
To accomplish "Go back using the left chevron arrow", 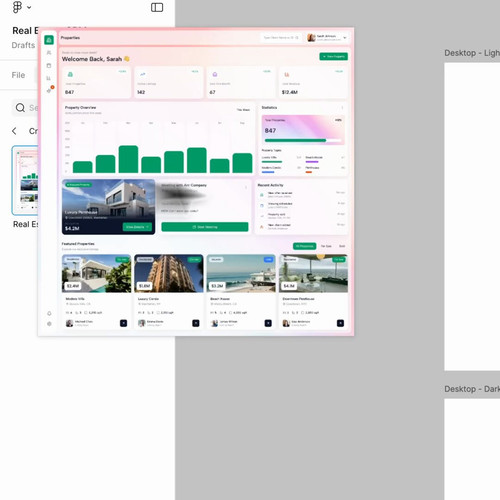I will (14, 131).
